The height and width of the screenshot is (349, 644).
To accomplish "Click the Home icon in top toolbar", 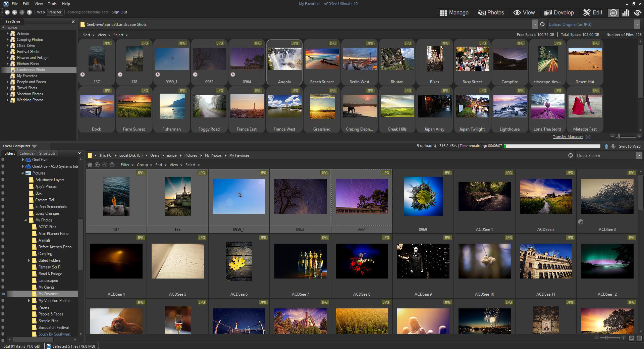I will (x=7, y=12).
